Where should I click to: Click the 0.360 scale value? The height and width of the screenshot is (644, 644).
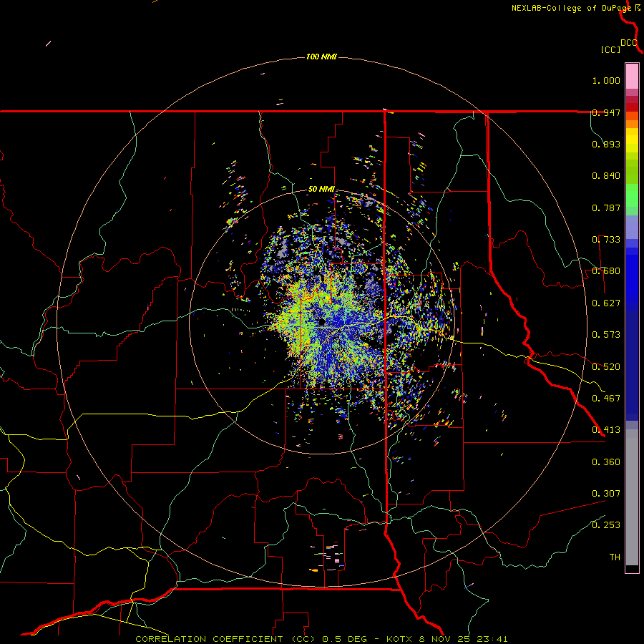tap(606, 462)
